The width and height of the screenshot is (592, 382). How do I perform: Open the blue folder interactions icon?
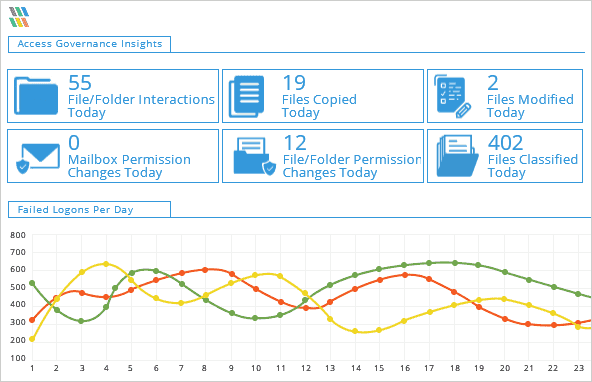point(36,96)
